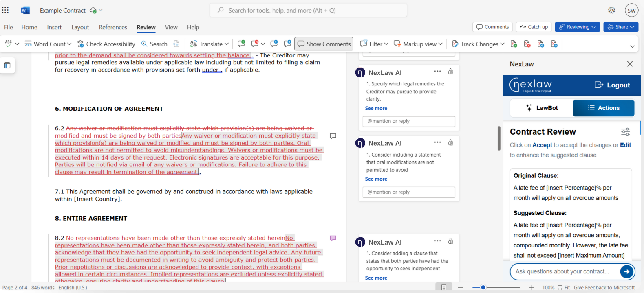Screen dimensions: 644x293
Task: Open the File menu
Action: coord(9,27)
